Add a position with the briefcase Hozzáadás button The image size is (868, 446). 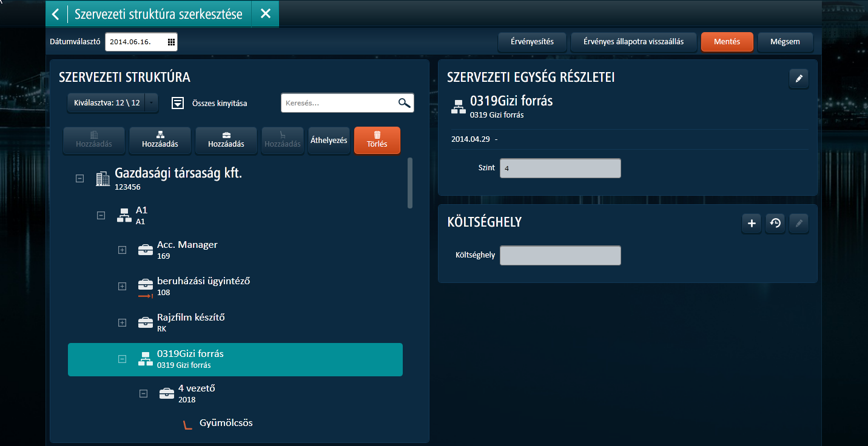point(226,140)
